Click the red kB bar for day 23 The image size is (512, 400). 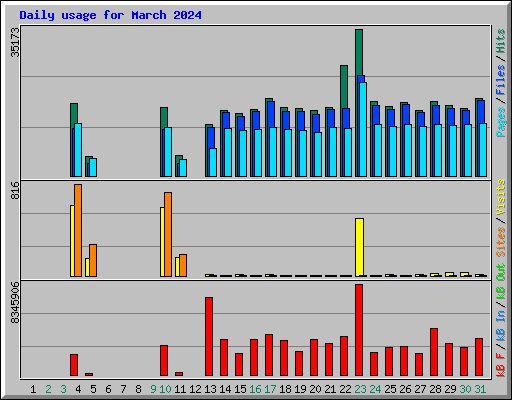(x=359, y=330)
